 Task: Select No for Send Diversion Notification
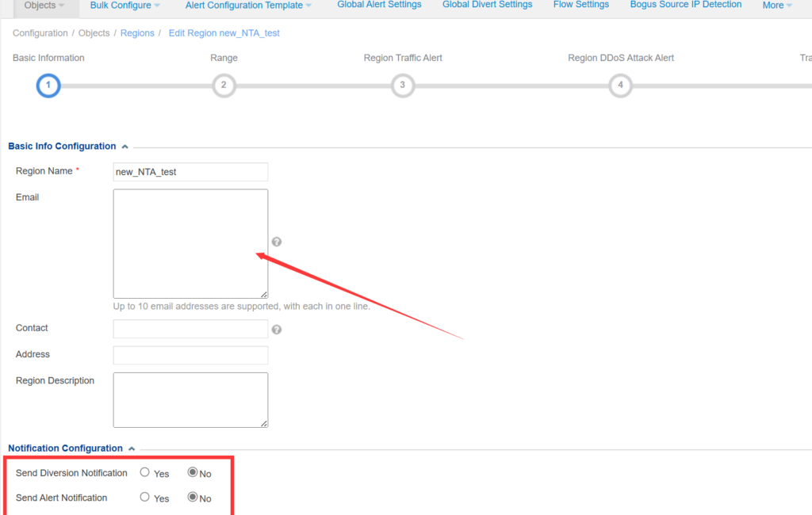pos(193,473)
